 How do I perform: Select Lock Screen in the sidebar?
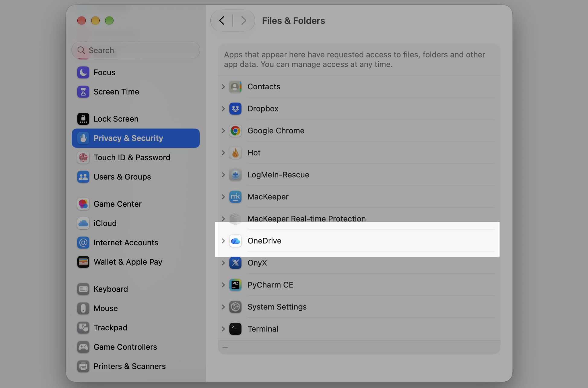(136, 119)
